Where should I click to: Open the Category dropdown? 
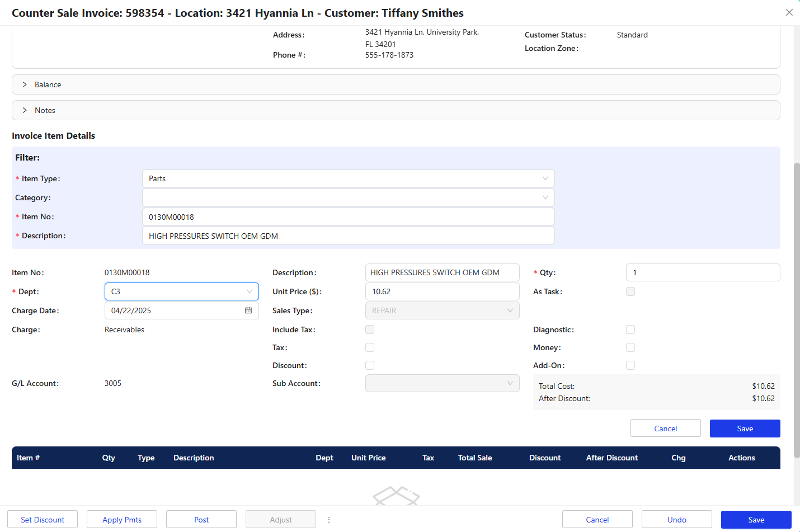pos(349,197)
